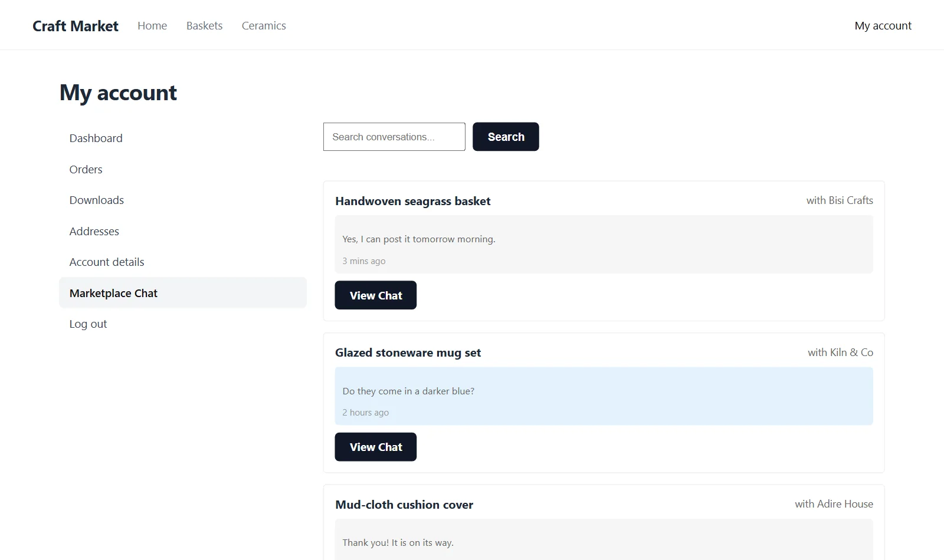This screenshot has width=944, height=560.
Task: Click Log out in the sidebar
Action: (x=183, y=324)
